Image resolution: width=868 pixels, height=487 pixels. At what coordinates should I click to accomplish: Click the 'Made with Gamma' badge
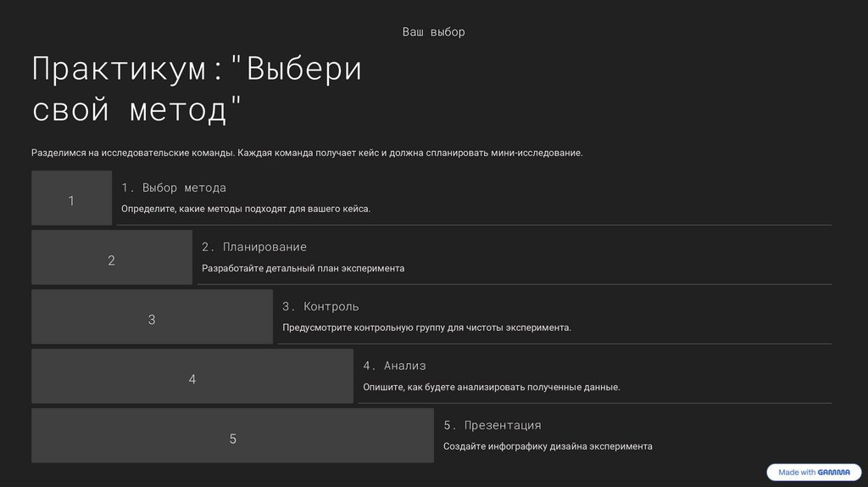814,472
